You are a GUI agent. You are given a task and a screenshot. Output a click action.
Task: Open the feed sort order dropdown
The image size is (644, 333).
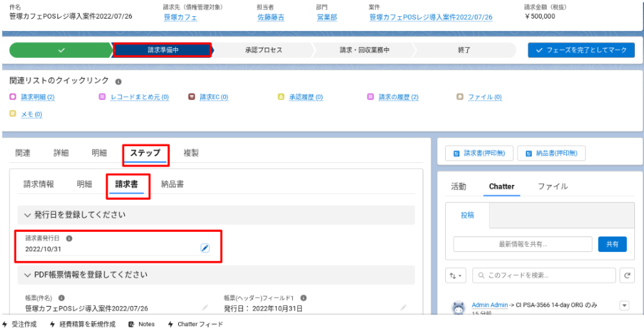point(456,275)
